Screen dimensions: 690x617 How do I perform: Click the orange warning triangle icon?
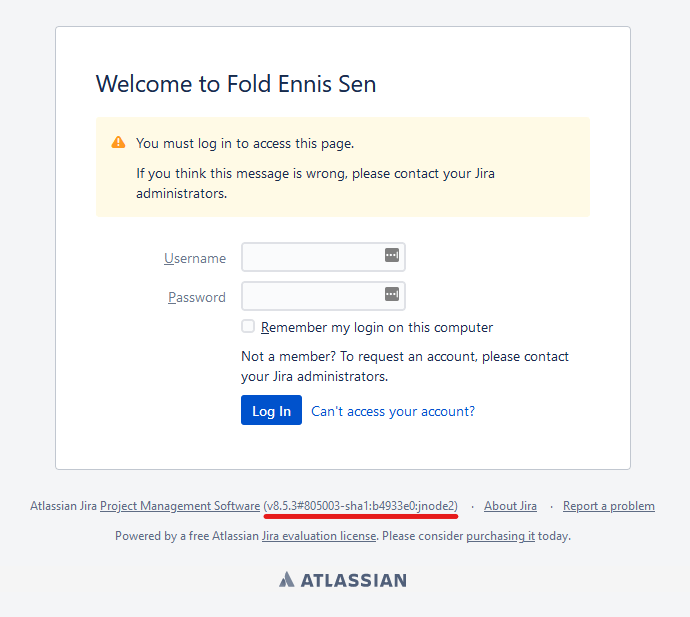click(x=119, y=142)
